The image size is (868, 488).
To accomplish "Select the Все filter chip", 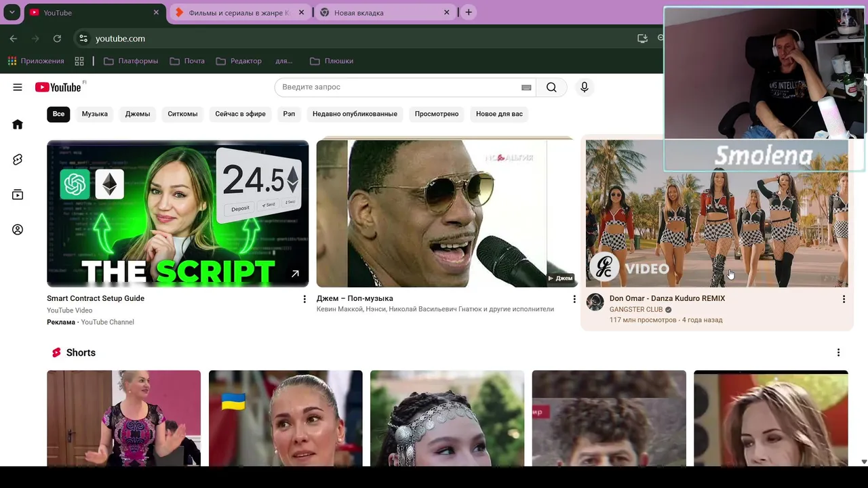I will pos(58,114).
